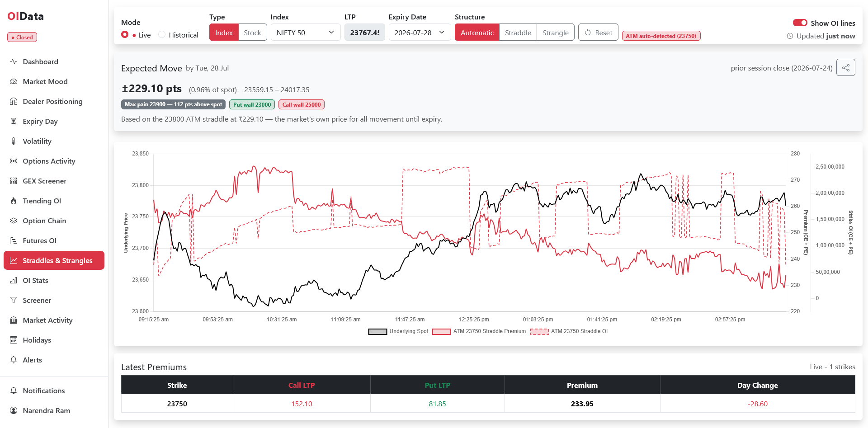The height and width of the screenshot is (428, 868).
Task: Click the OIData logo
Action: click(x=26, y=16)
